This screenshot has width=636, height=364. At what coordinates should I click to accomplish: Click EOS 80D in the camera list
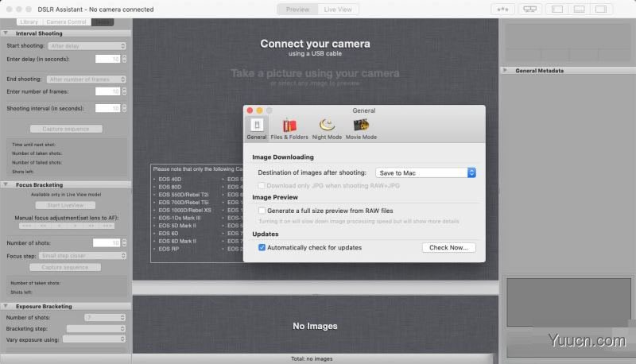coord(170,187)
